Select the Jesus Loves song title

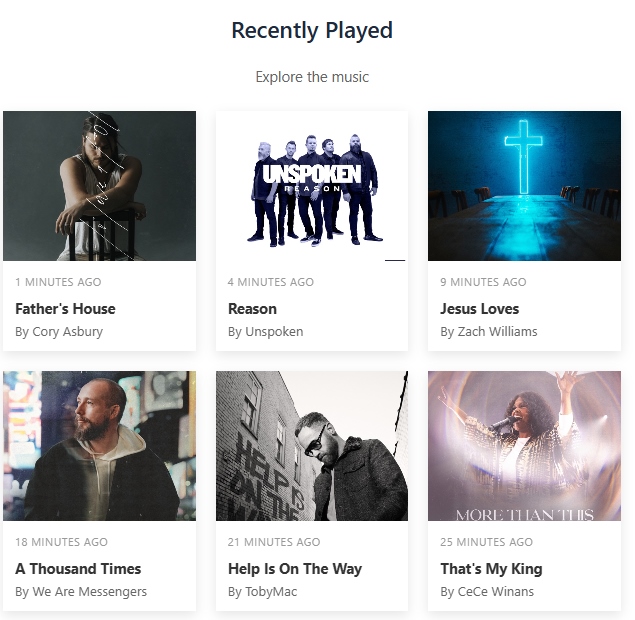(479, 309)
